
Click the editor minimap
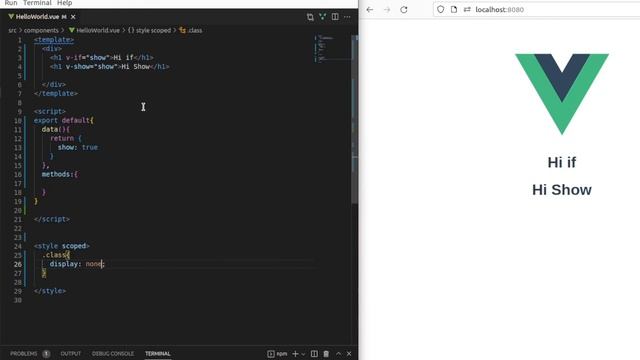click(333, 49)
